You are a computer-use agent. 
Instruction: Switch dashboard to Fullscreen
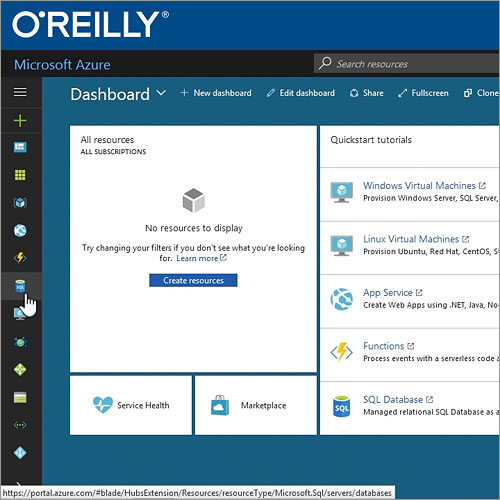tap(423, 93)
